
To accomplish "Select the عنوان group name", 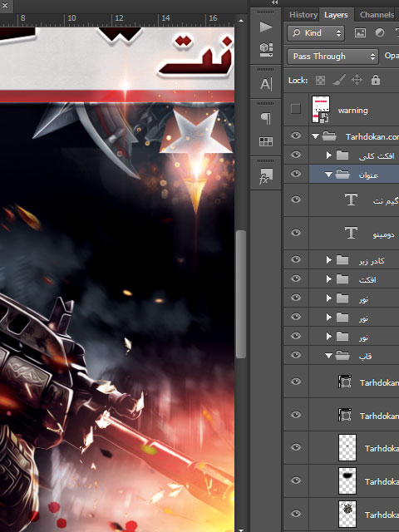I will [368, 175].
